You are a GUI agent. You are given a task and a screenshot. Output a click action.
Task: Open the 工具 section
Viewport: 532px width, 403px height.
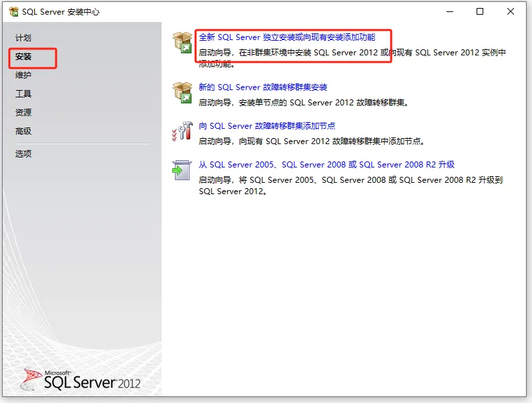coord(23,94)
